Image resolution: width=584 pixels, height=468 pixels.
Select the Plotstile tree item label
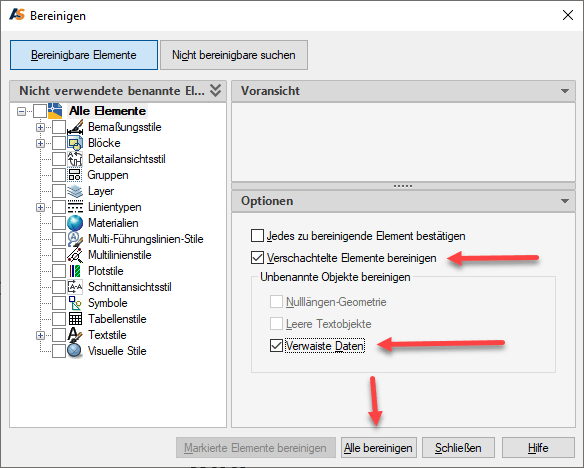coord(105,271)
